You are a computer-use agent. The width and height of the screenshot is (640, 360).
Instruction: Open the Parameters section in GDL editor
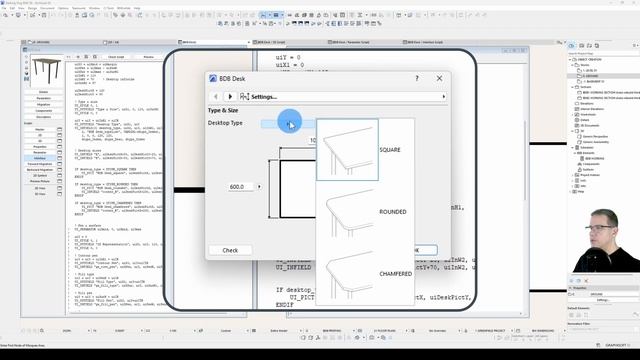44,98
